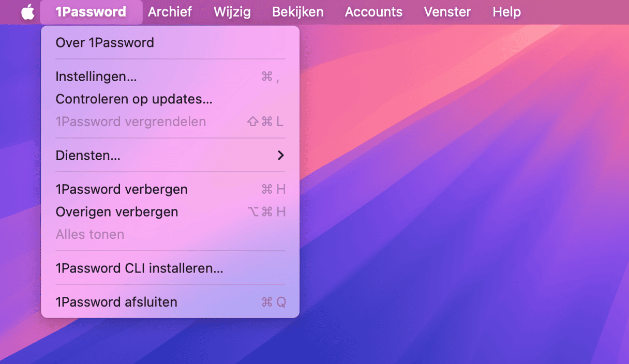Open the Archief menu
Image resolution: width=629 pixels, height=364 pixels.
(170, 12)
